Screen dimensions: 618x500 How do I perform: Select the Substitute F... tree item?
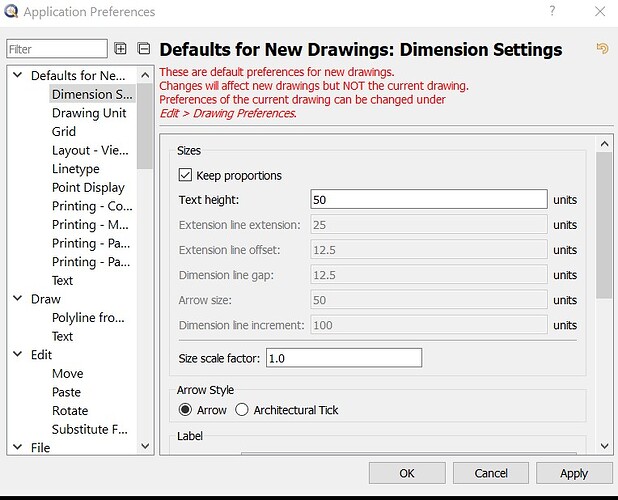[x=90, y=429]
